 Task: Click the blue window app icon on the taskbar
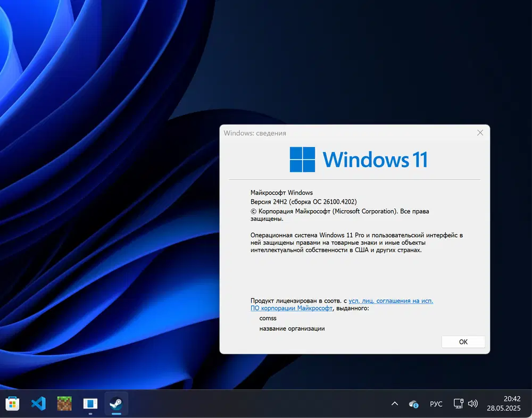90,404
